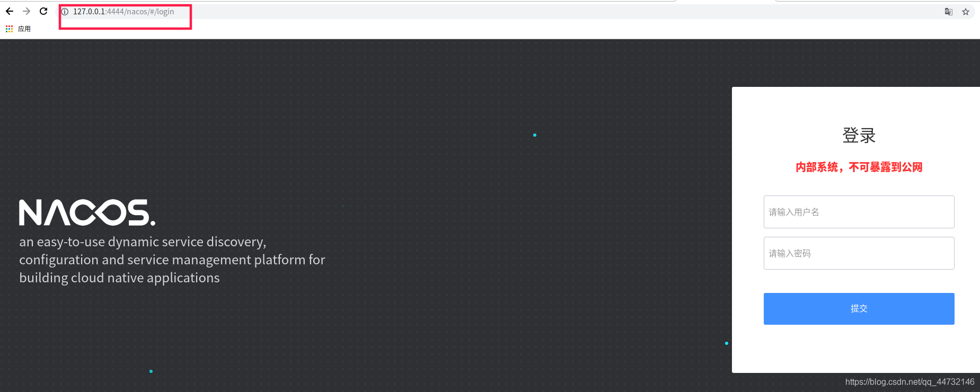Focus the password field 请输入密码

coord(859,253)
